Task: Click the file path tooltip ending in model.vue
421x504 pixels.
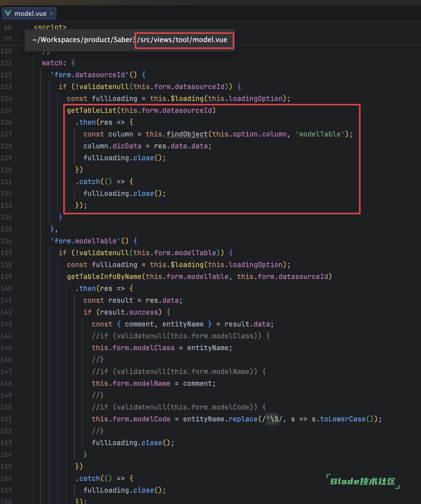Action: pyautogui.click(x=130, y=40)
